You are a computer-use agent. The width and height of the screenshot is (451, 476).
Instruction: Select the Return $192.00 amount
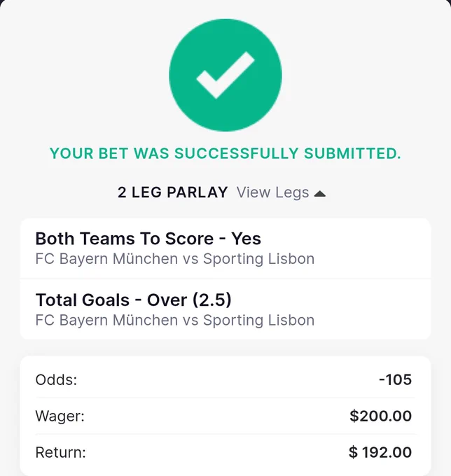[x=380, y=452]
